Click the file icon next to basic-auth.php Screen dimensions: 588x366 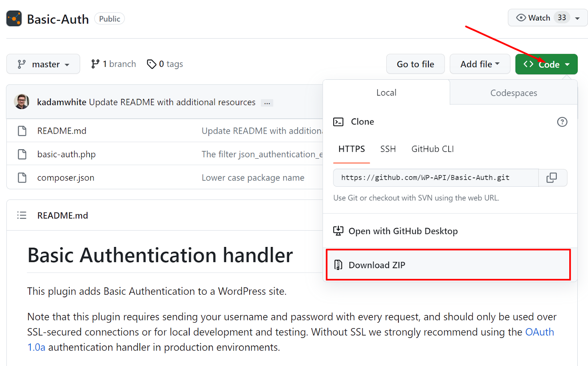22,154
